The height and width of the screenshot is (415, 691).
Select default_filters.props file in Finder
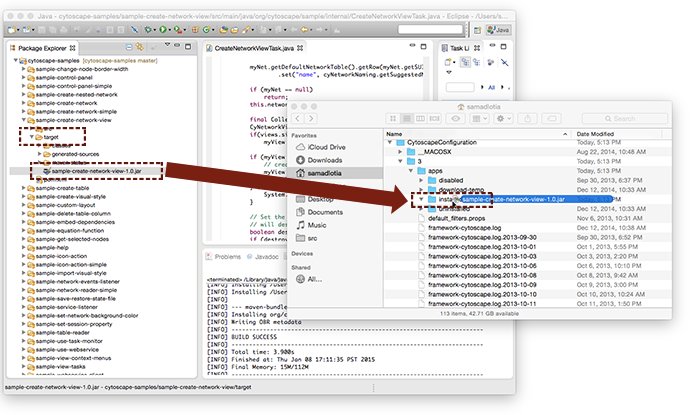456,218
